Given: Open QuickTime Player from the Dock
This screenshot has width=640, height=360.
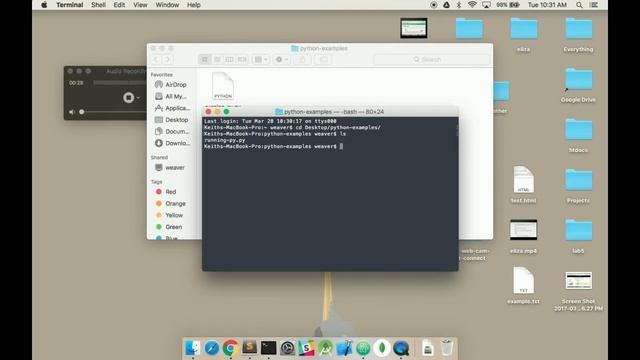Looking at the screenshot, I should pyautogui.click(x=401, y=348).
